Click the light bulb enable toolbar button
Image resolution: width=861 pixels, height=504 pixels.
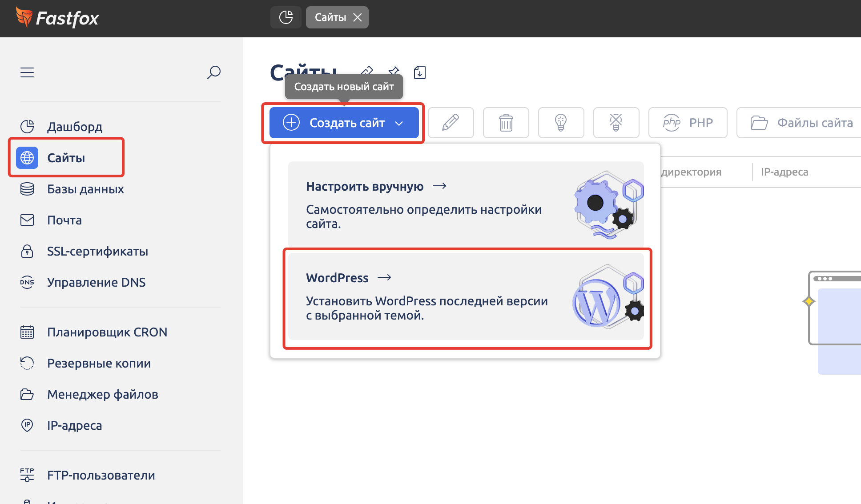[561, 123]
